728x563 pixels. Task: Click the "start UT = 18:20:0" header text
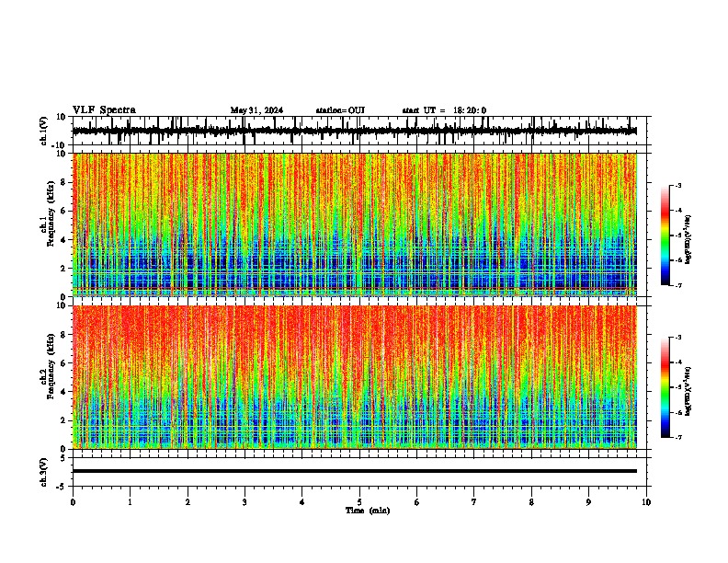[x=444, y=110]
